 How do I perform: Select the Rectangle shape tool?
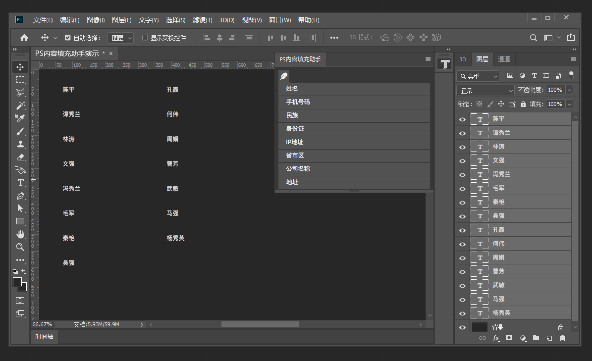point(20,221)
